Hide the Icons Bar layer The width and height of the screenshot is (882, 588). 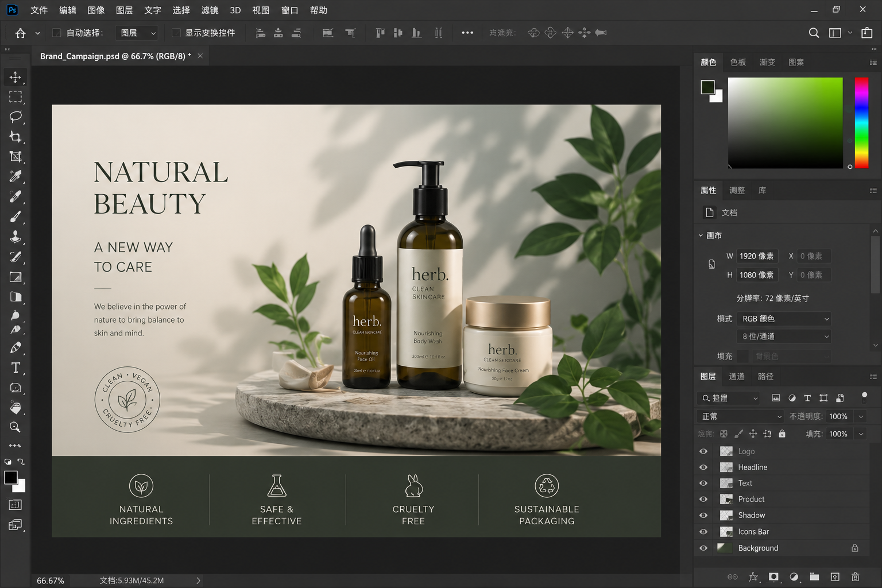coord(703,532)
